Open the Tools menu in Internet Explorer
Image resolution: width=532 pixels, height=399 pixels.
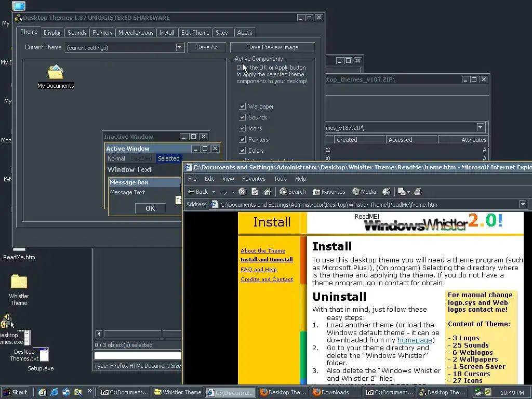[281, 179]
